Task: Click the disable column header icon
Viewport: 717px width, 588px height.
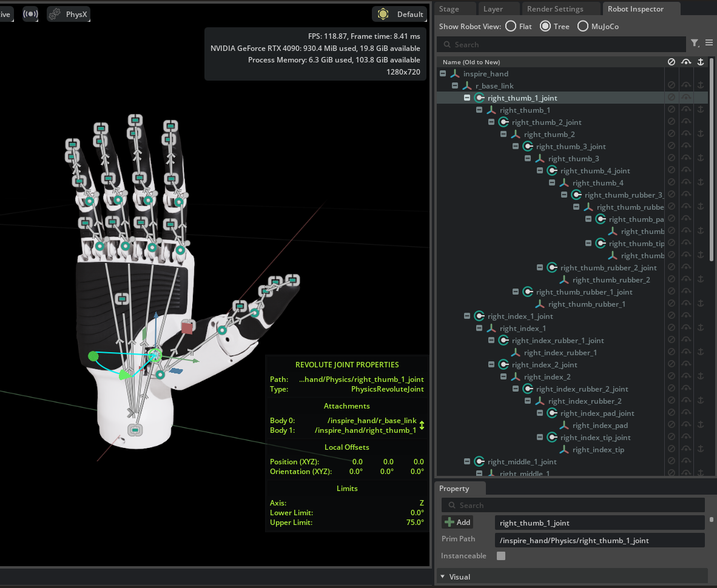Action: tap(672, 62)
